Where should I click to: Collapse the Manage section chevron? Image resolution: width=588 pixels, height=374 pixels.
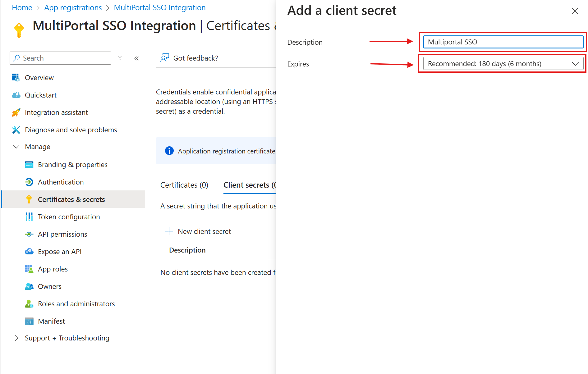[16, 147]
